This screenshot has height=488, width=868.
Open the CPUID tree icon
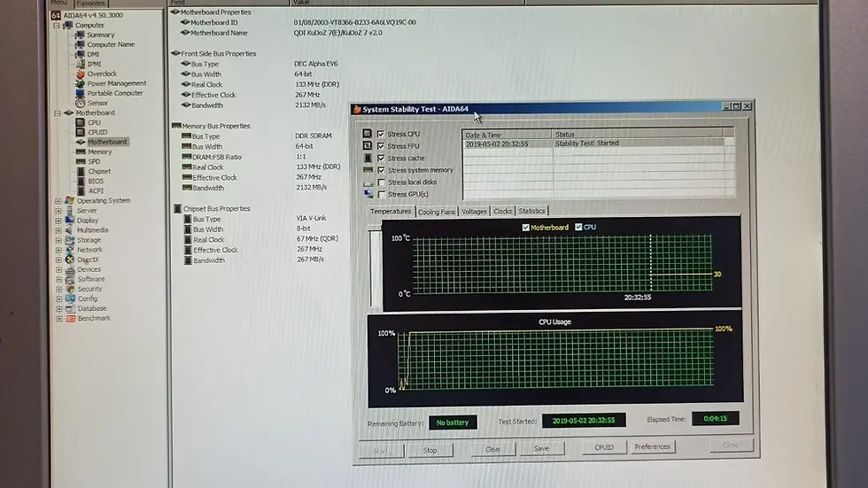(81, 132)
